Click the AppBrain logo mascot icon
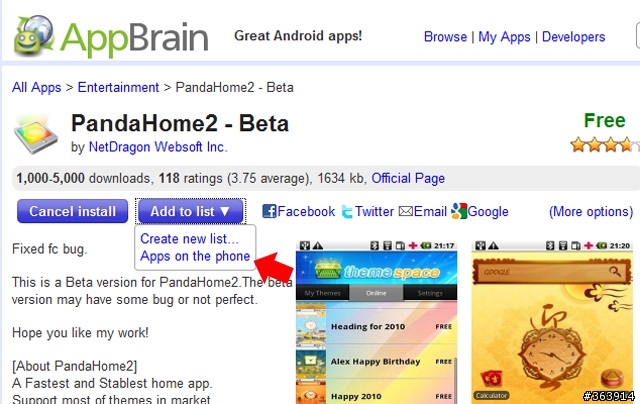 pyautogui.click(x=34, y=36)
